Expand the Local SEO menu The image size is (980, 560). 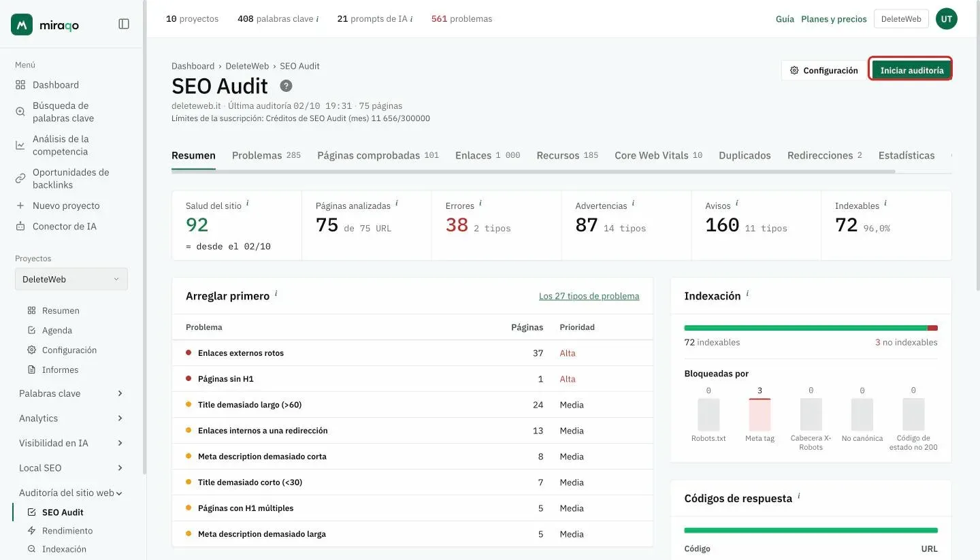tap(71, 468)
